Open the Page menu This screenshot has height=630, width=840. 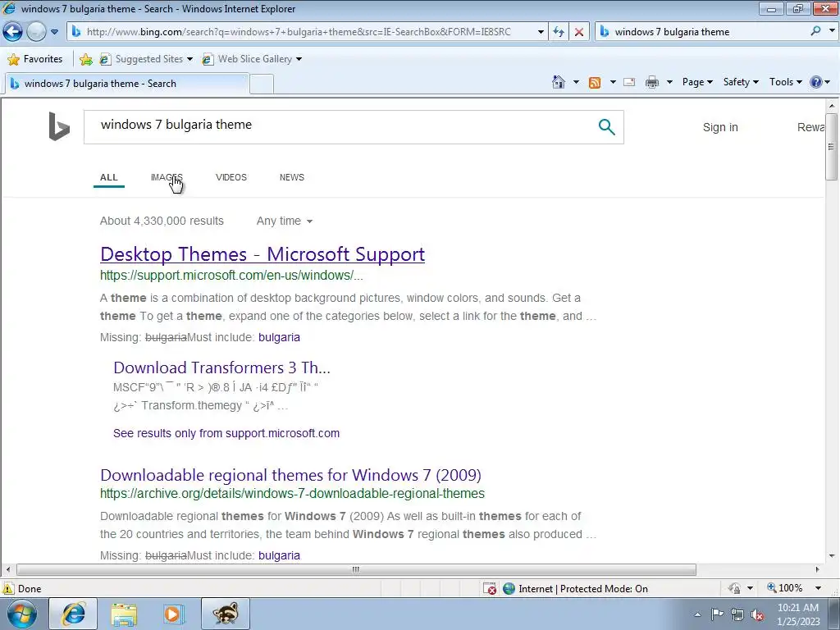pyautogui.click(x=697, y=82)
